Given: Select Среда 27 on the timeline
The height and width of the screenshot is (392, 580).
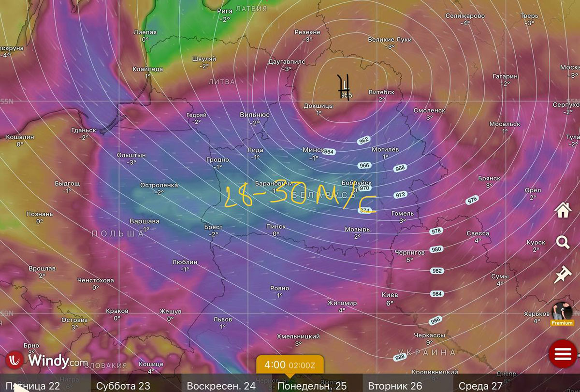Looking at the screenshot, I should pyautogui.click(x=480, y=386).
